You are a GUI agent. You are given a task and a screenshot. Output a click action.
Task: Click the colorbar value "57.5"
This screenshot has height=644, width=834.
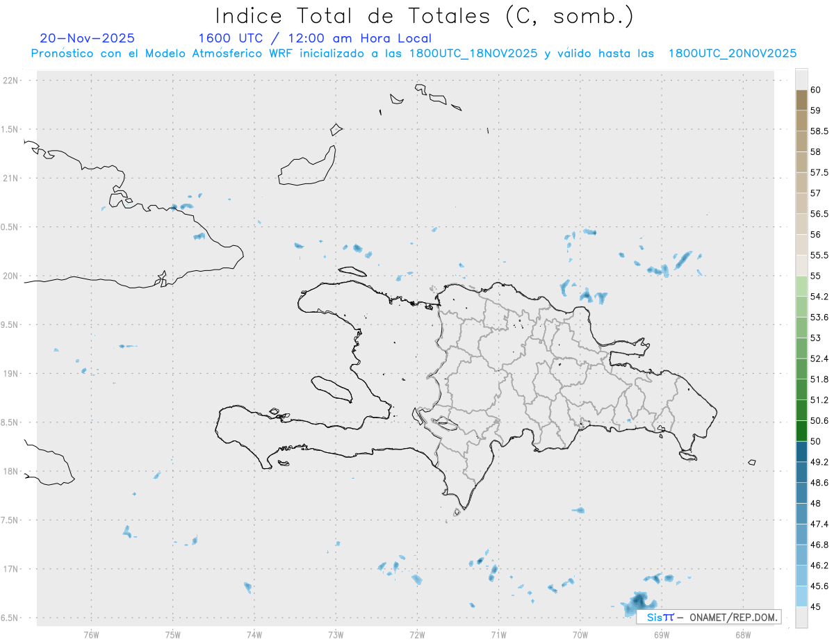(x=819, y=172)
